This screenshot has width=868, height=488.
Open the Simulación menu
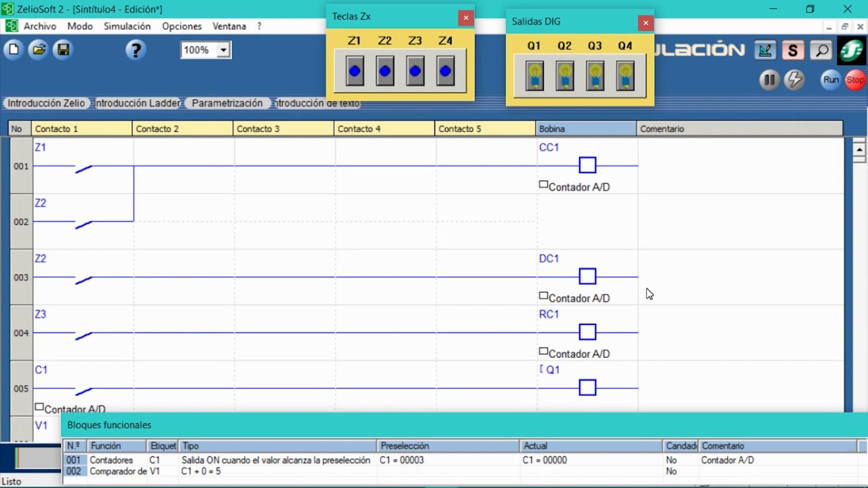point(127,26)
